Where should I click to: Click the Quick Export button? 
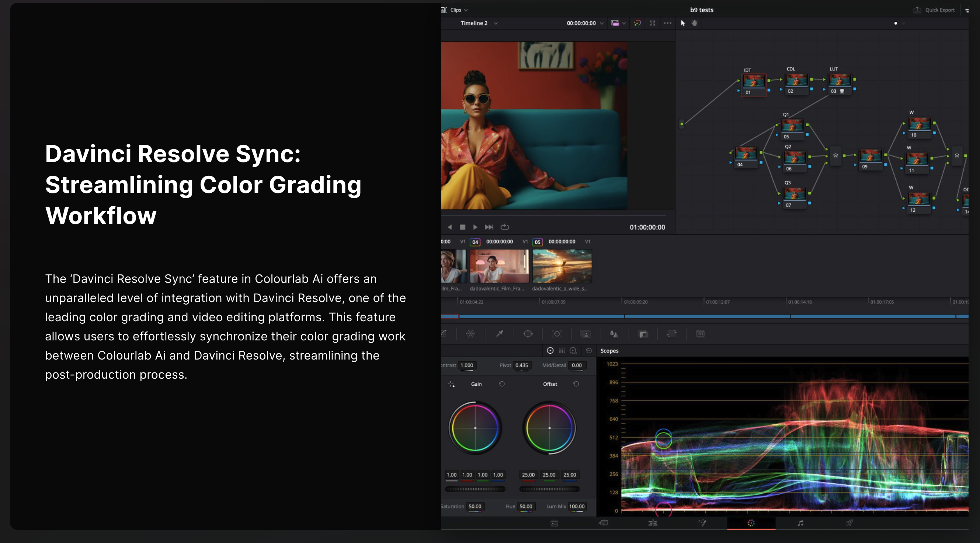pos(934,10)
